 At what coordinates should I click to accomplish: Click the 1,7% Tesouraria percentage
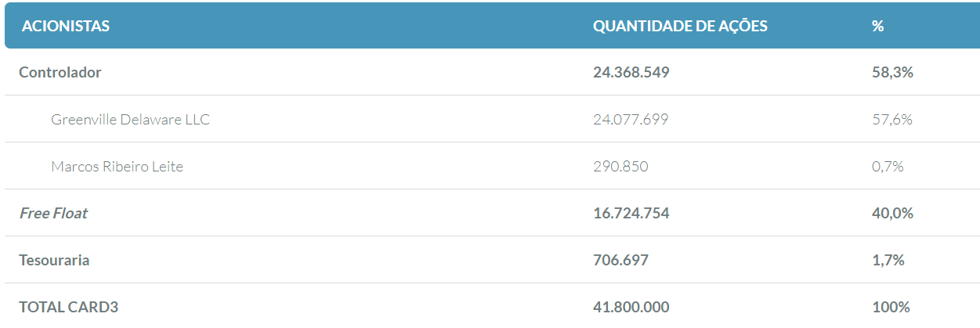click(x=888, y=260)
